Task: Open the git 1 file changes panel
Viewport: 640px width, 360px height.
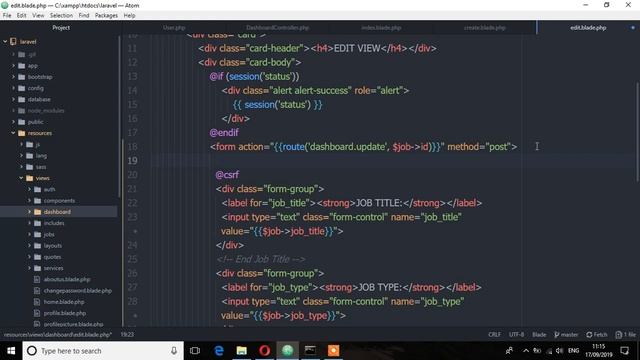Action: (x=626, y=335)
